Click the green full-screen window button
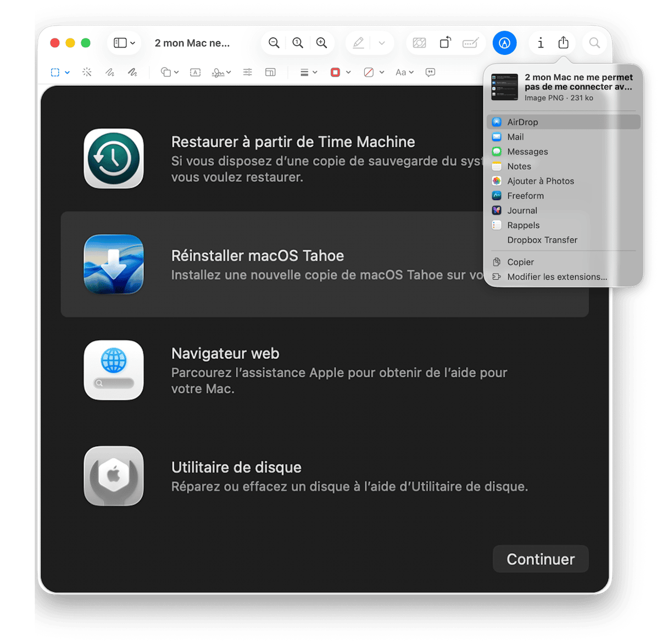Image resolution: width=668 pixels, height=644 pixels. click(86, 43)
